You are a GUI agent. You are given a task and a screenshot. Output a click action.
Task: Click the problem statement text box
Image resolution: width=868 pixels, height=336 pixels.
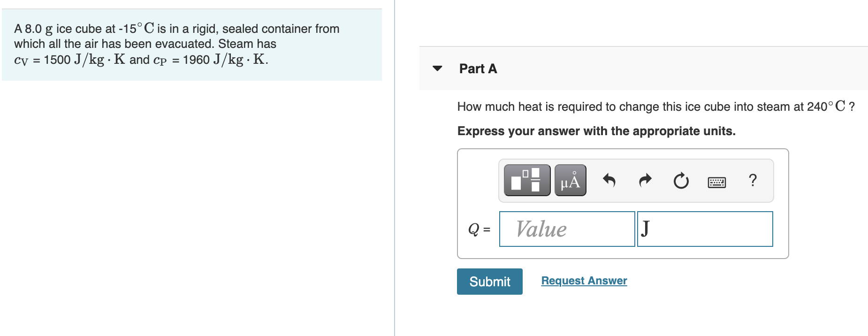coord(188,43)
